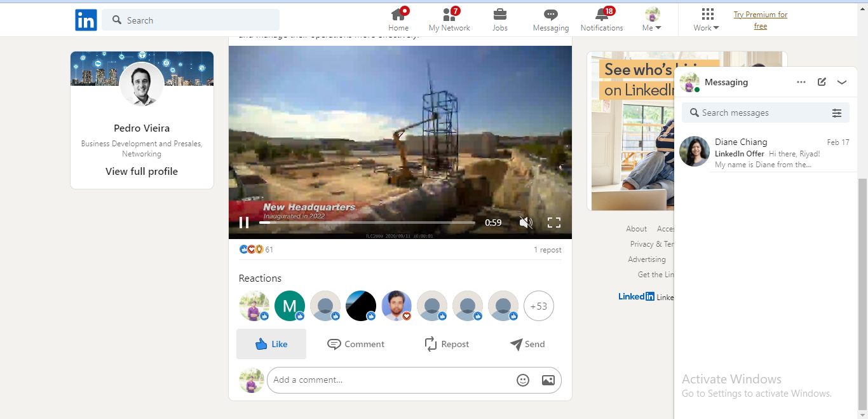Image resolution: width=868 pixels, height=419 pixels.
Task: Open messaging panel more options
Action: pyautogui.click(x=801, y=82)
